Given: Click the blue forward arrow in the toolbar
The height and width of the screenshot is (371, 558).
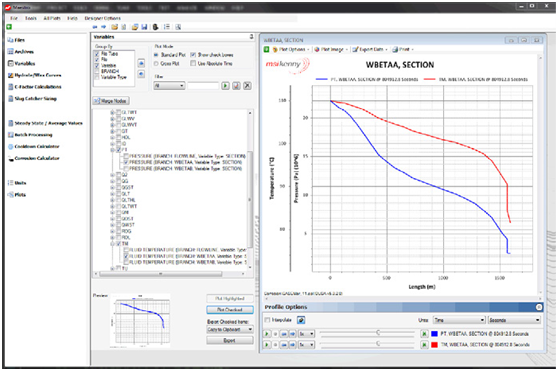Looking at the screenshot, I should click(x=104, y=27).
